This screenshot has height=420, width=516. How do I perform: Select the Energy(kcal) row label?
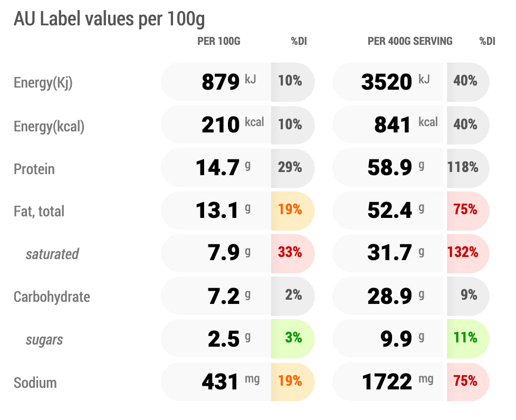tap(49, 126)
